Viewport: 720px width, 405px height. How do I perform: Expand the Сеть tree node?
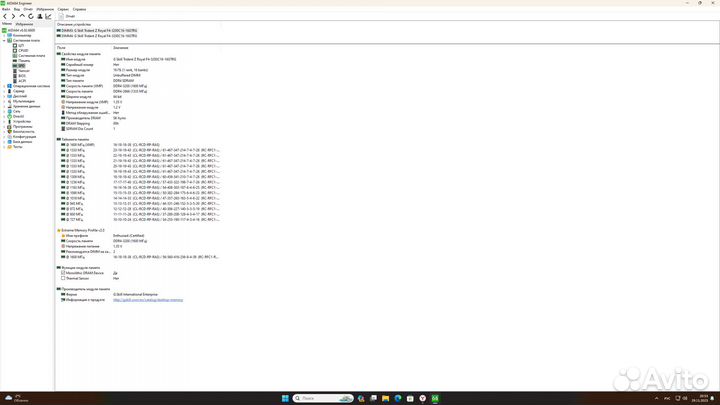pos(4,111)
